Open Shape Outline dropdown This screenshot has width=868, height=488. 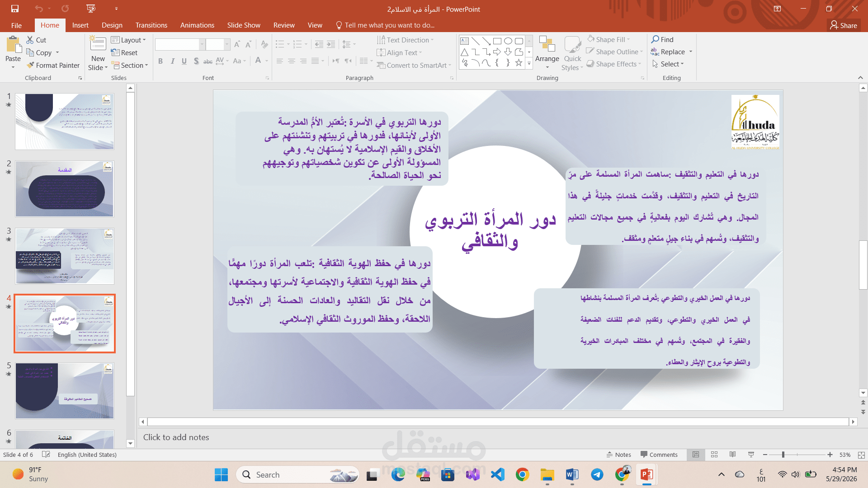point(615,52)
